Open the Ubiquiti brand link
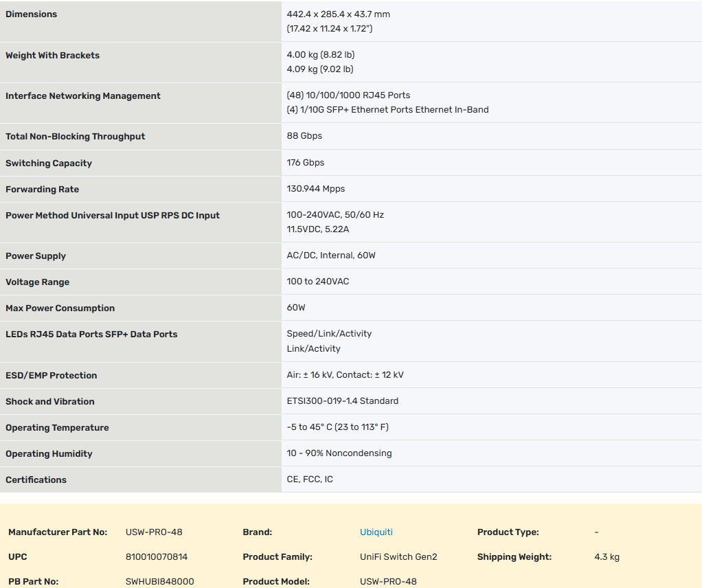The width and height of the screenshot is (702, 588). 376,532
